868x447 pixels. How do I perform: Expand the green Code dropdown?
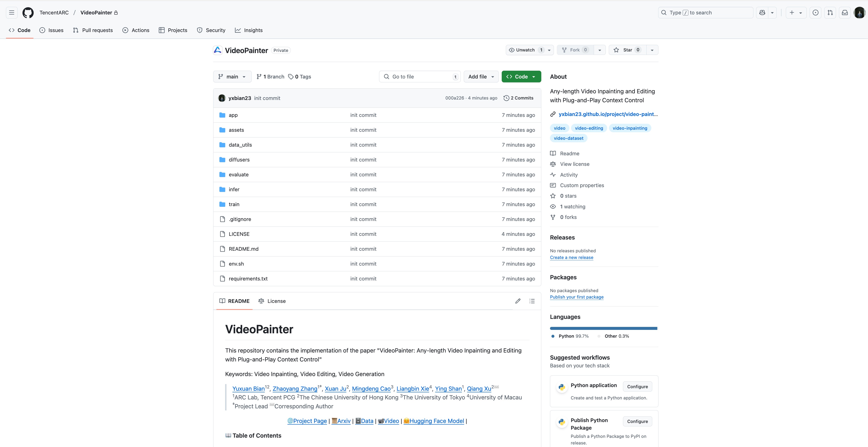(x=521, y=76)
